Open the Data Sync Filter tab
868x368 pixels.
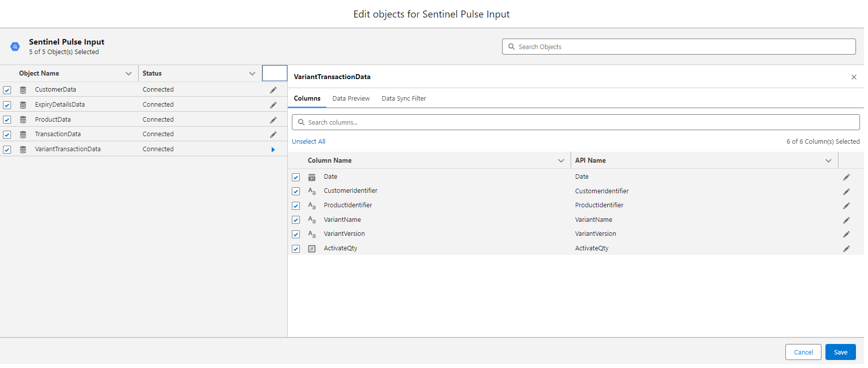click(x=403, y=99)
